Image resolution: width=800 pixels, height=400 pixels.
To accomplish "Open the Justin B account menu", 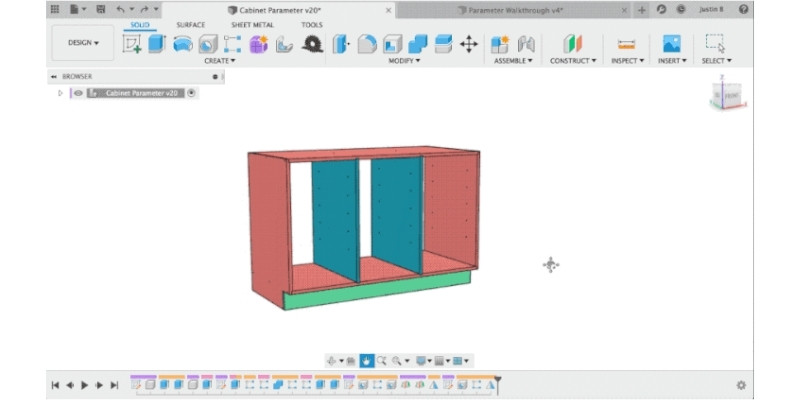I will (x=711, y=9).
